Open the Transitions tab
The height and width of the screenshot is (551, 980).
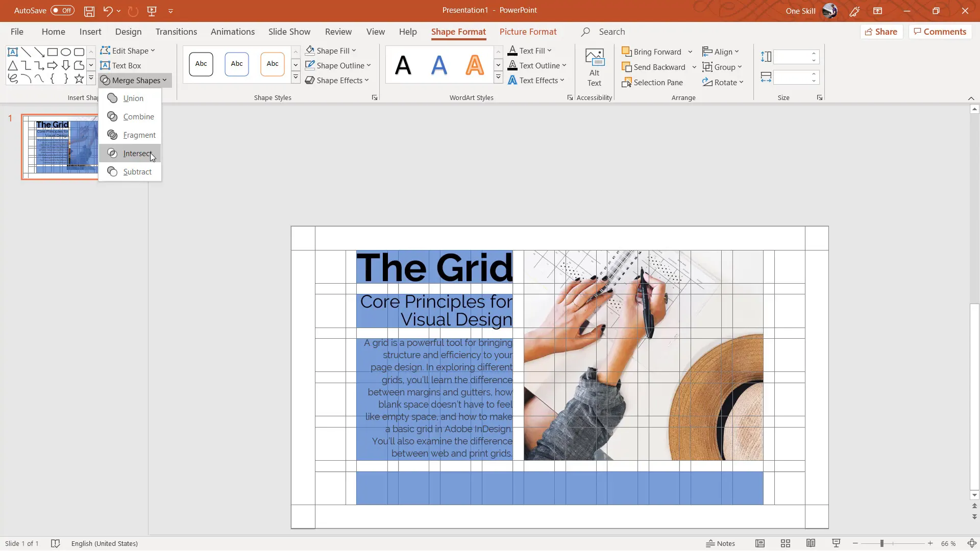tap(176, 32)
